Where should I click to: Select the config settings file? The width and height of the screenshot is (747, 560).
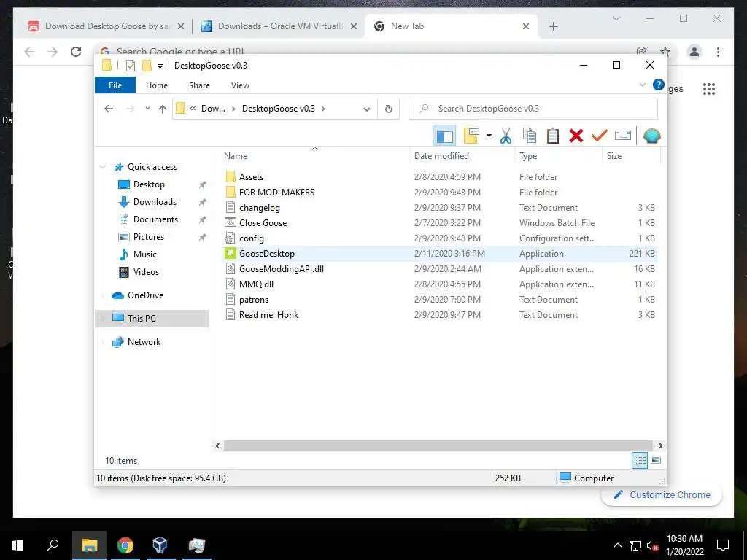pyautogui.click(x=251, y=238)
